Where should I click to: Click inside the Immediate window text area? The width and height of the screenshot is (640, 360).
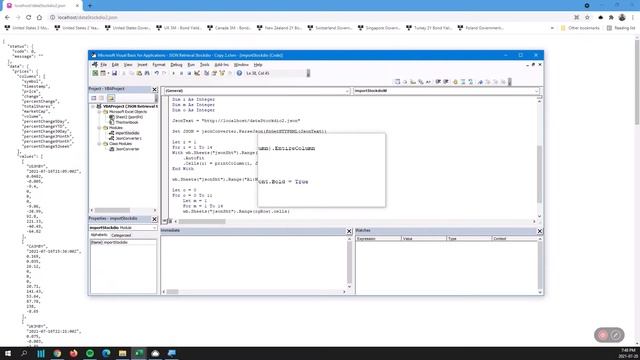[x=253, y=262]
